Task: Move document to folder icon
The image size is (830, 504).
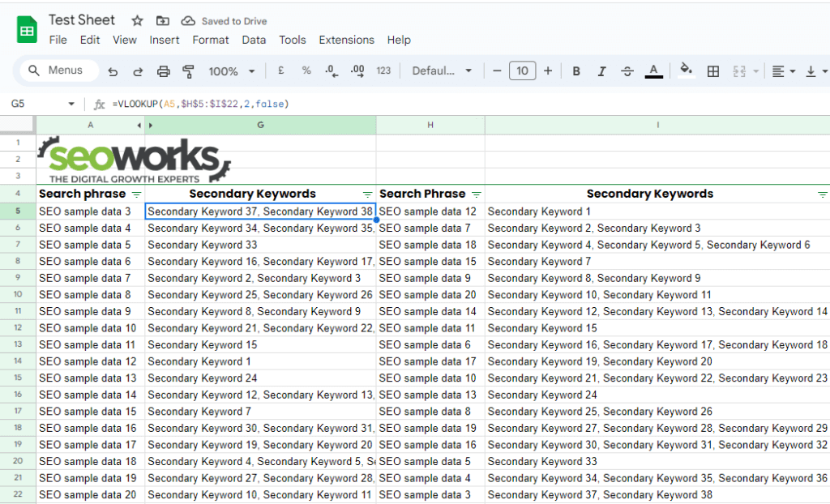Action: 162,20
